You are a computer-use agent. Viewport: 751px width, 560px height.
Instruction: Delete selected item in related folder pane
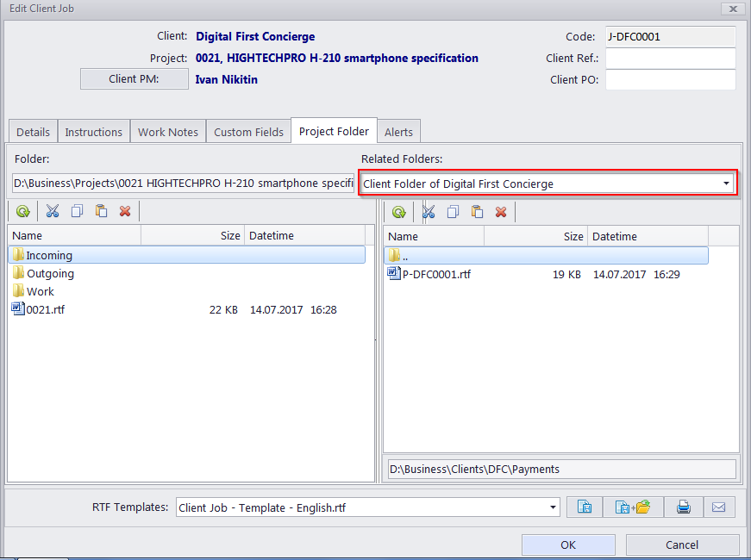pyautogui.click(x=501, y=212)
